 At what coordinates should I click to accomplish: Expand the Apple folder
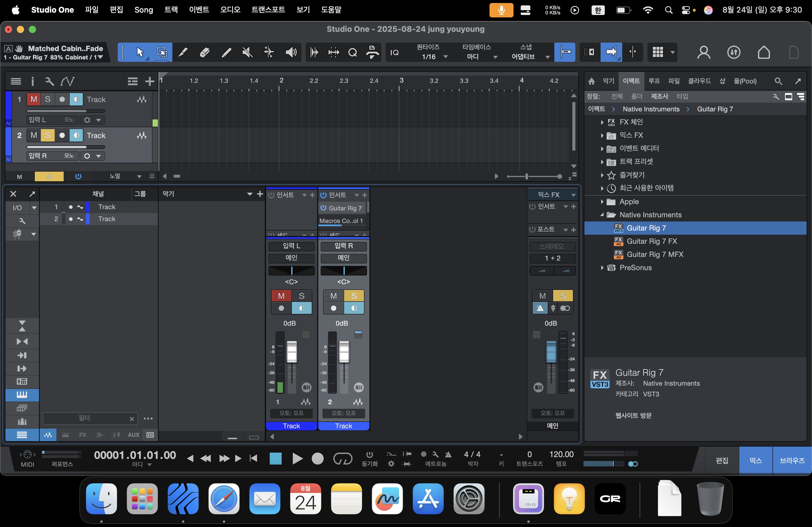point(602,202)
